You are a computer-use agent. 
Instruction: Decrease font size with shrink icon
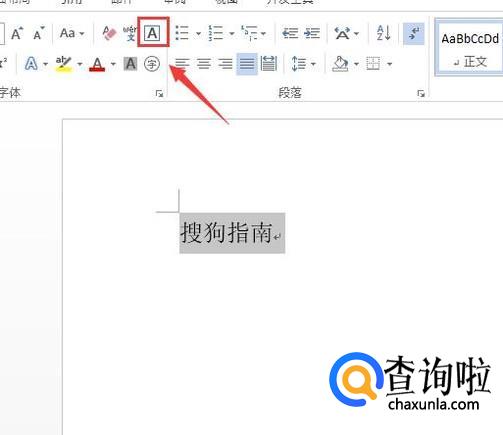[x=39, y=33]
